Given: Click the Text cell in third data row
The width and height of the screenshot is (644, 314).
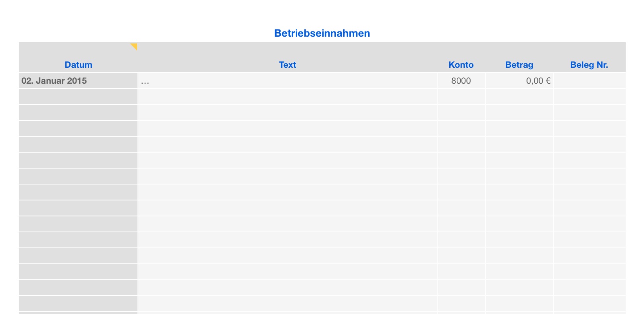Looking at the screenshot, I should pyautogui.click(x=287, y=112).
